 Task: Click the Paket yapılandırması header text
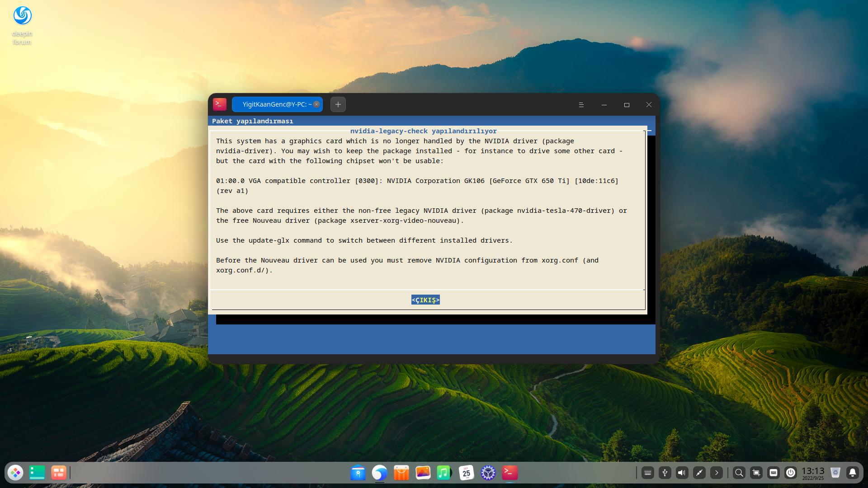(252, 121)
